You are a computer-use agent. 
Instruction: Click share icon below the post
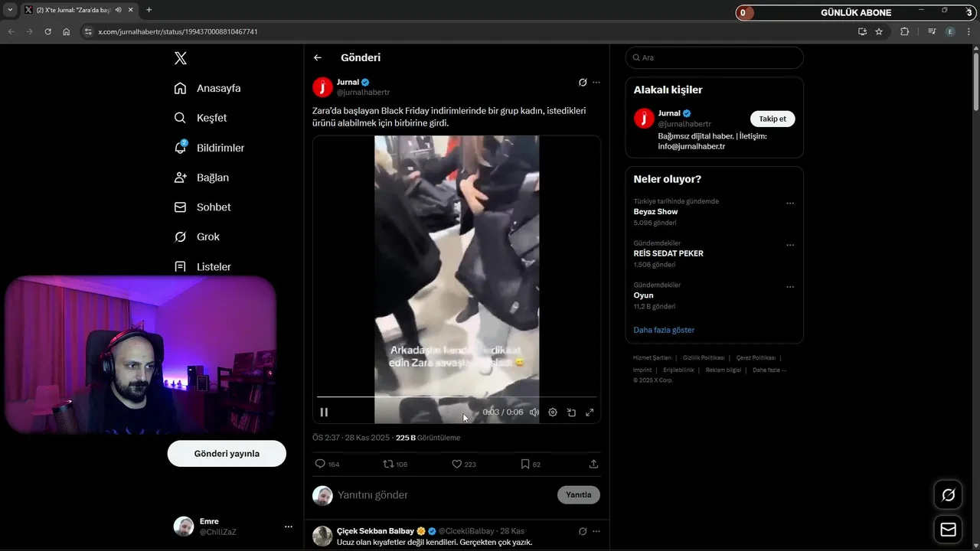593,464
